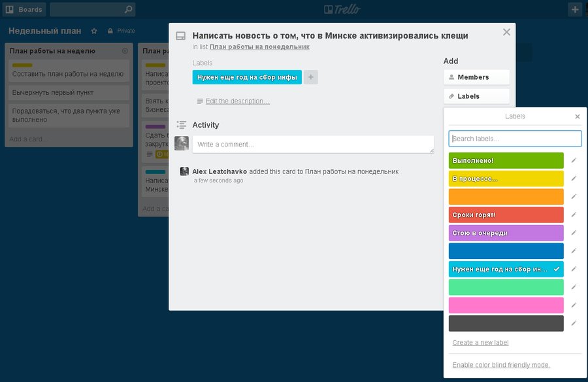
Task: Click the list title План работы на неделю
Action: point(52,51)
